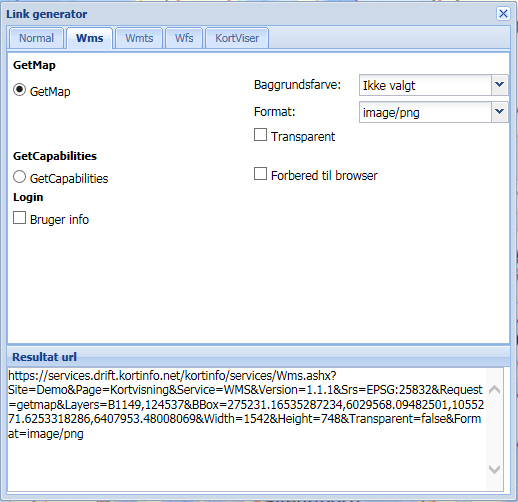Open the KortViser tab
This screenshot has height=502, width=518.
(x=237, y=38)
